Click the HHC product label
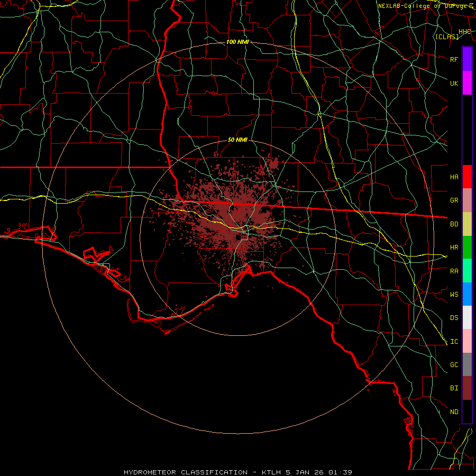This screenshot has height=476, width=476. point(465,32)
